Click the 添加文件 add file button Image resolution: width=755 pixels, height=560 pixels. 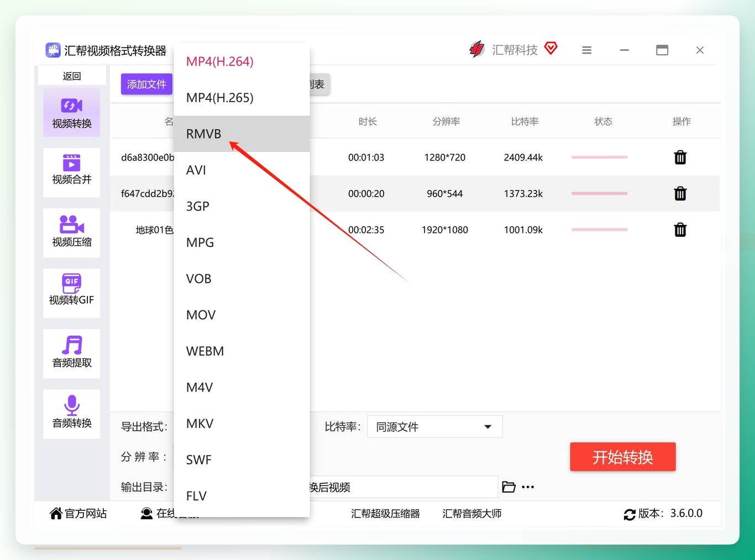click(x=146, y=84)
